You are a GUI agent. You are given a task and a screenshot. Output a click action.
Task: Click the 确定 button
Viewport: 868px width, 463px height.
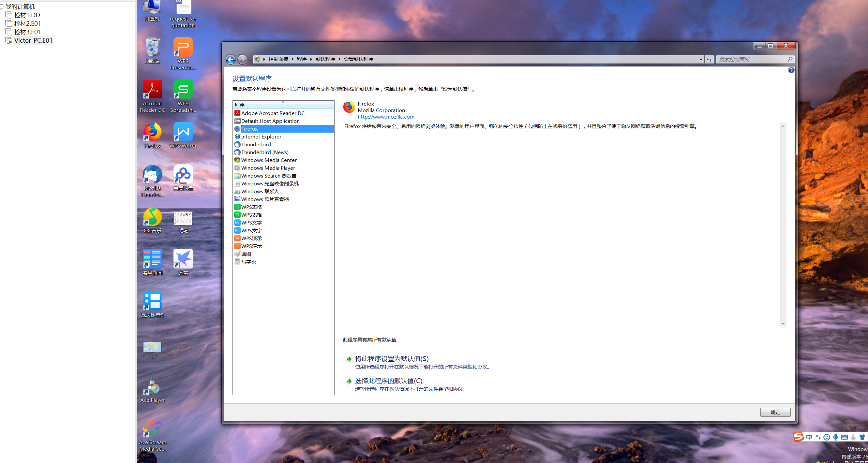click(775, 412)
